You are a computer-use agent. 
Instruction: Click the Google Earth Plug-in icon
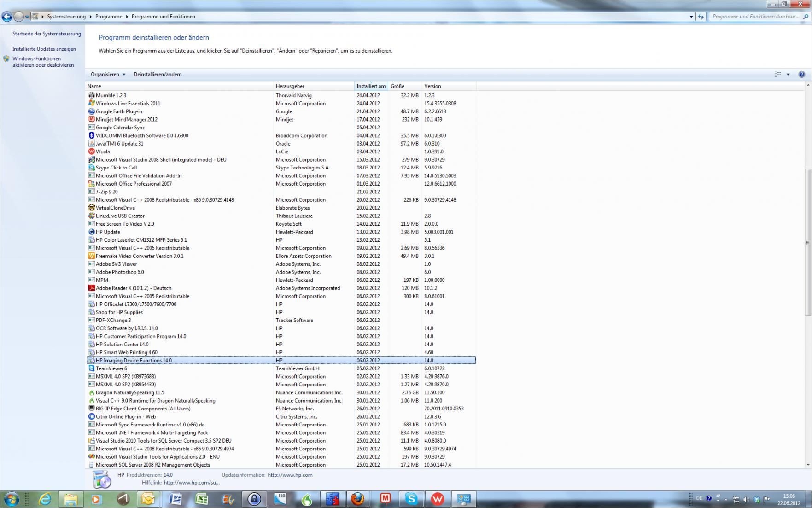pyautogui.click(x=91, y=111)
